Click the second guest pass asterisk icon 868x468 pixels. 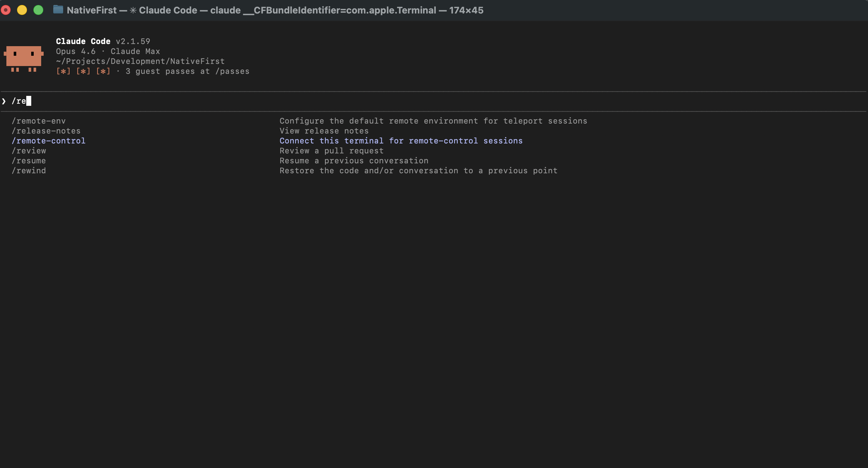tap(83, 71)
